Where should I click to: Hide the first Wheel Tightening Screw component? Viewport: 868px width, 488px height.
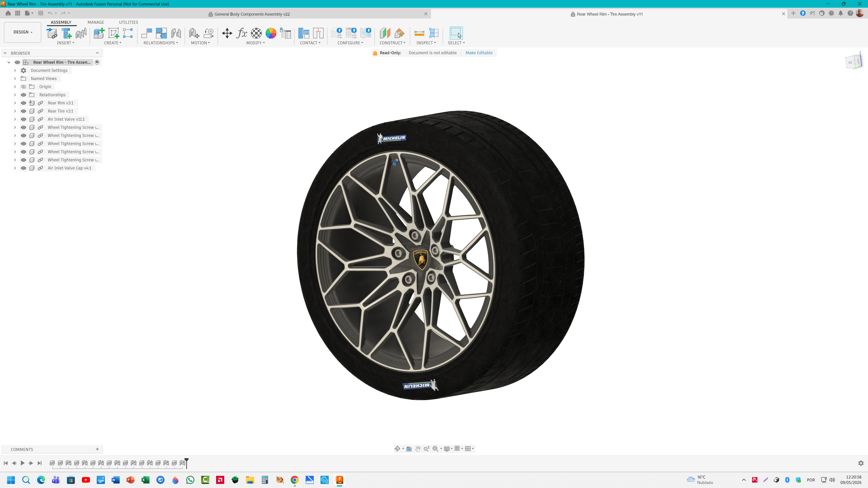click(23, 127)
